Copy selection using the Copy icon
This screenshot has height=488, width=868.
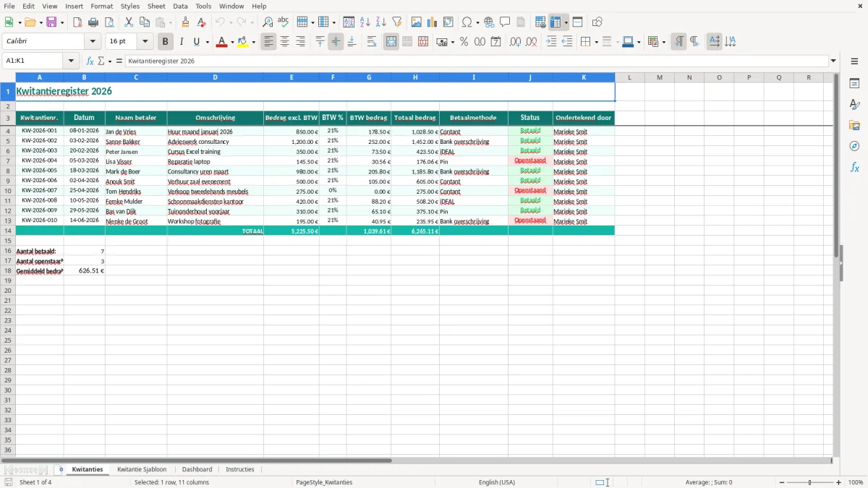click(143, 22)
